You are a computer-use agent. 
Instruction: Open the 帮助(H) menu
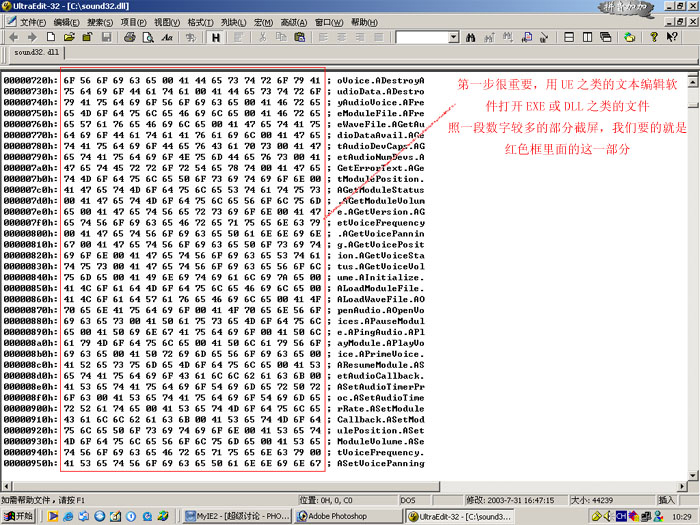tap(364, 22)
